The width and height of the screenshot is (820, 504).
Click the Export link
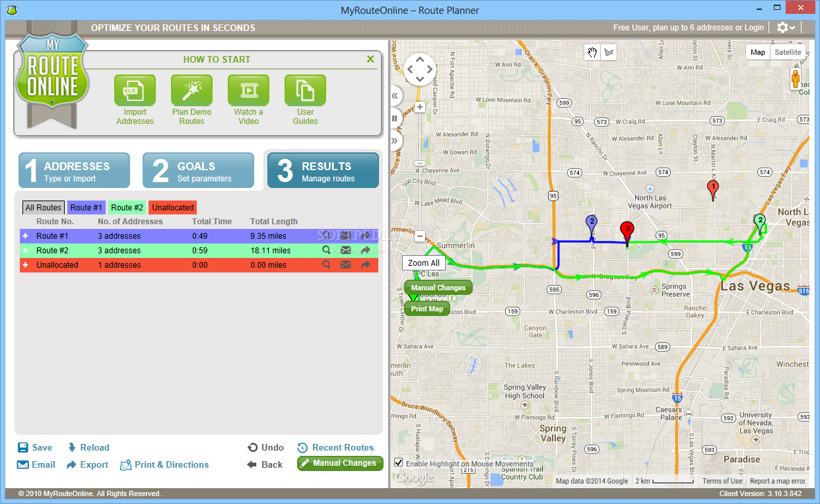tap(87, 464)
